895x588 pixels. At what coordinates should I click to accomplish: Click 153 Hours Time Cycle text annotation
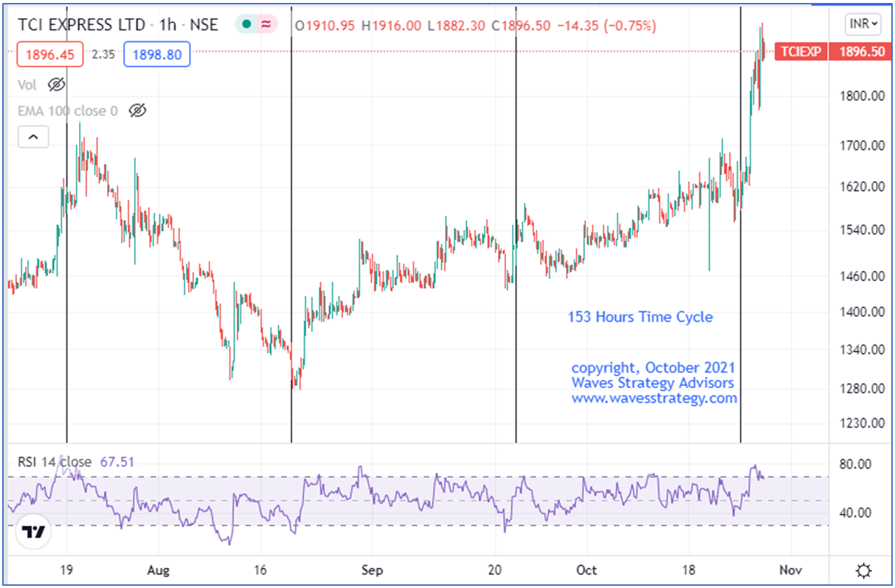coord(640,317)
